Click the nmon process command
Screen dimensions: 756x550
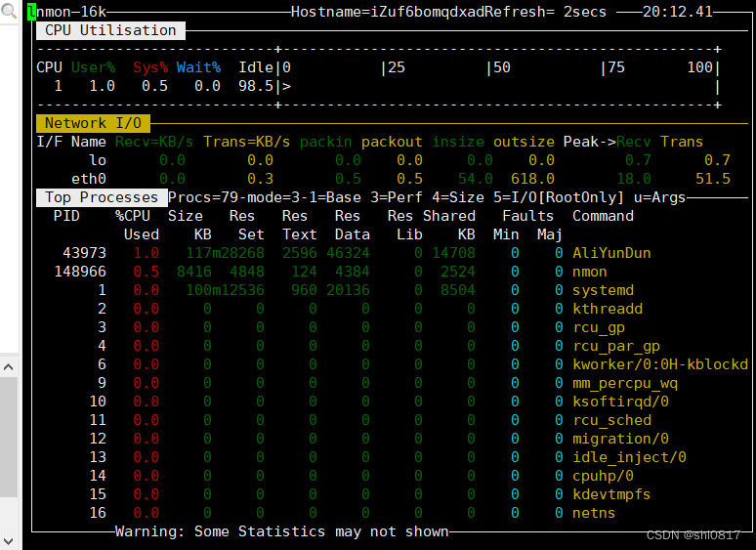click(x=589, y=272)
